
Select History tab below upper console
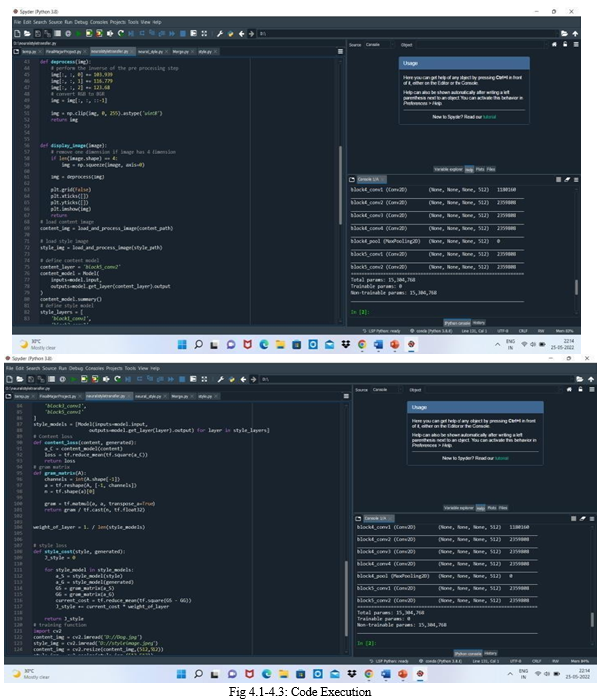(x=479, y=323)
